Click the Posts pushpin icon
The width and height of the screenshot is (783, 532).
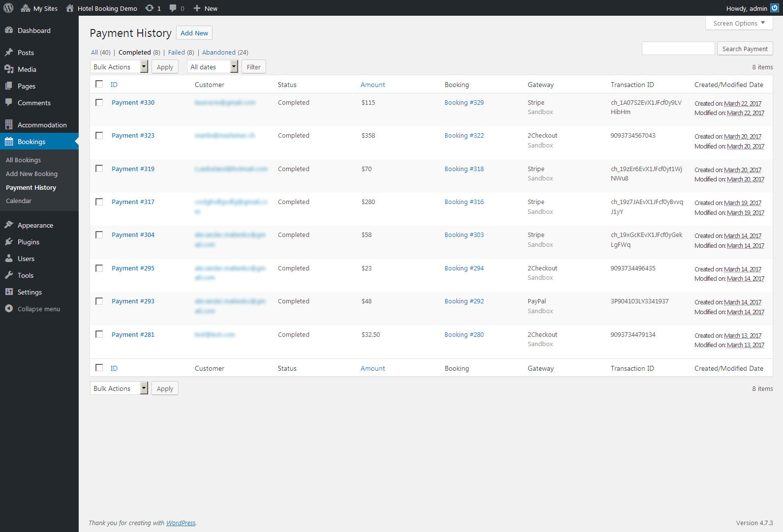(x=9, y=53)
